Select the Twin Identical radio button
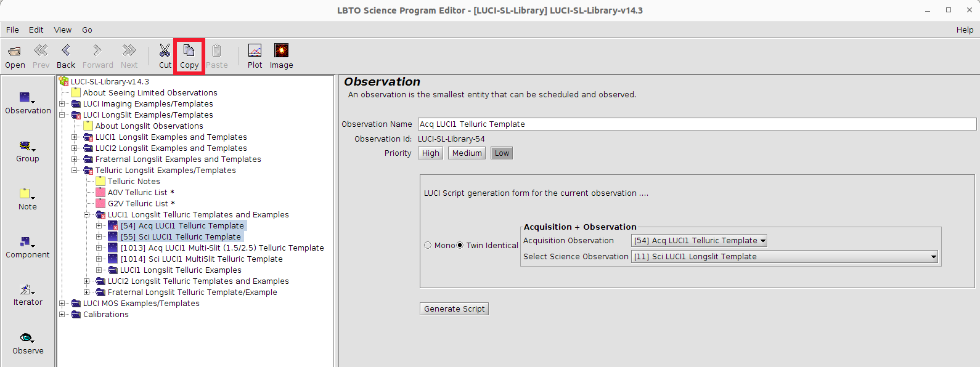The image size is (980, 367). pos(460,245)
